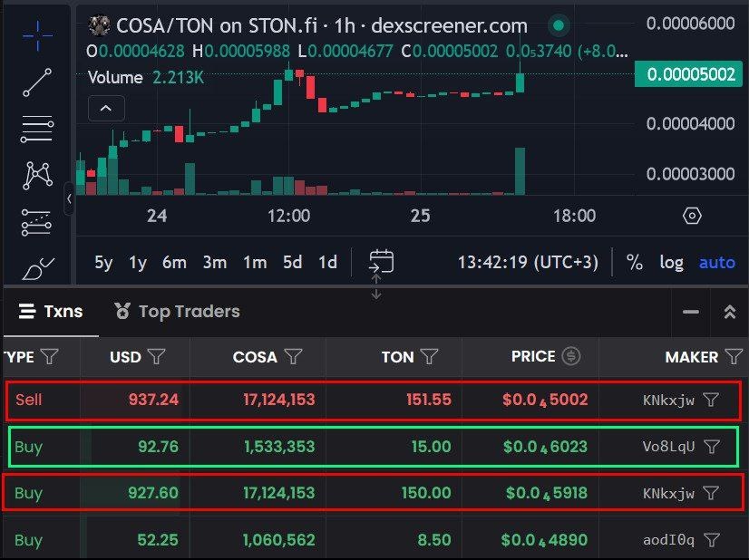Set chart range to 1y
Viewport: 749px width, 560px height.
[x=138, y=262]
